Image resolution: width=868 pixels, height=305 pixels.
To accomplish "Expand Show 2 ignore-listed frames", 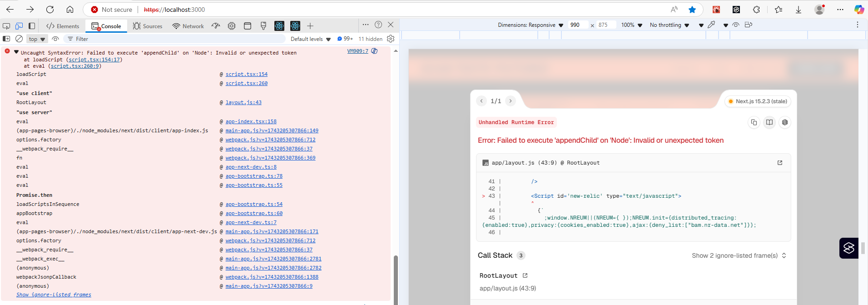I will point(739,255).
